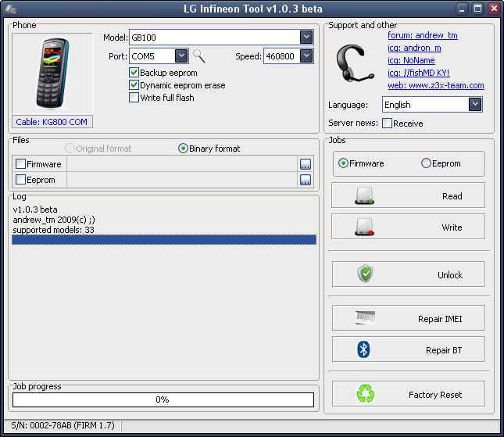504x437 pixels.
Task: Minimize the LG Infineon Tool window
Action: pyautogui.click(x=462, y=9)
